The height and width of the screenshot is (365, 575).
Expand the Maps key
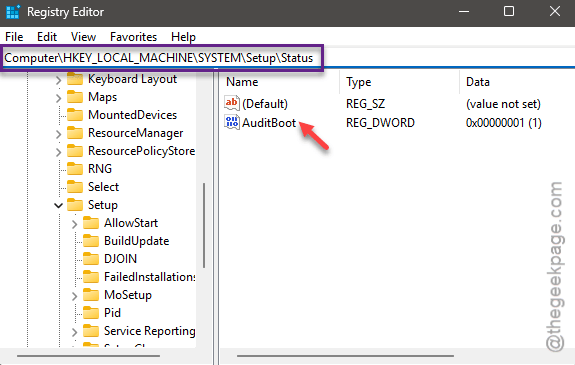[58, 98]
